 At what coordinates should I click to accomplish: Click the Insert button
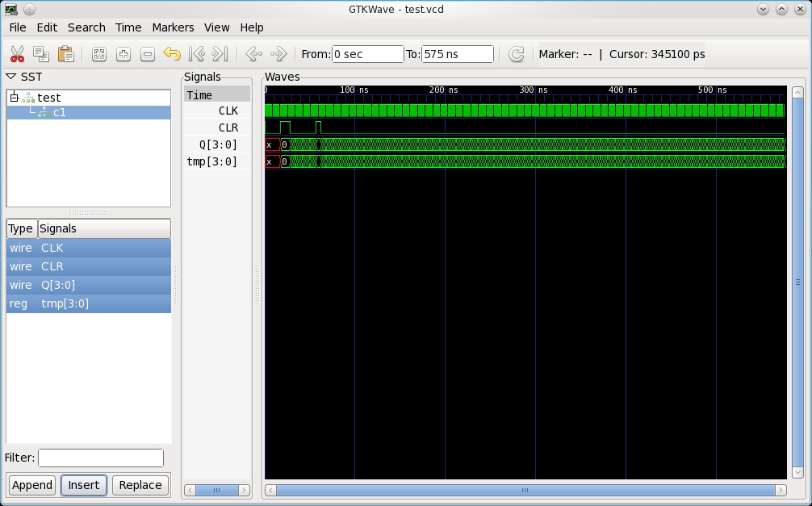coord(83,485)
